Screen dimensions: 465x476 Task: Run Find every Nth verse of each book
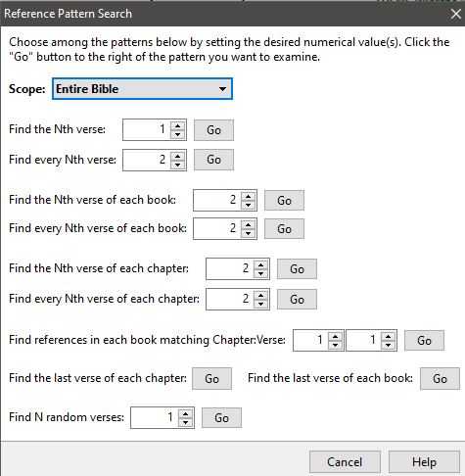point(284,229)
